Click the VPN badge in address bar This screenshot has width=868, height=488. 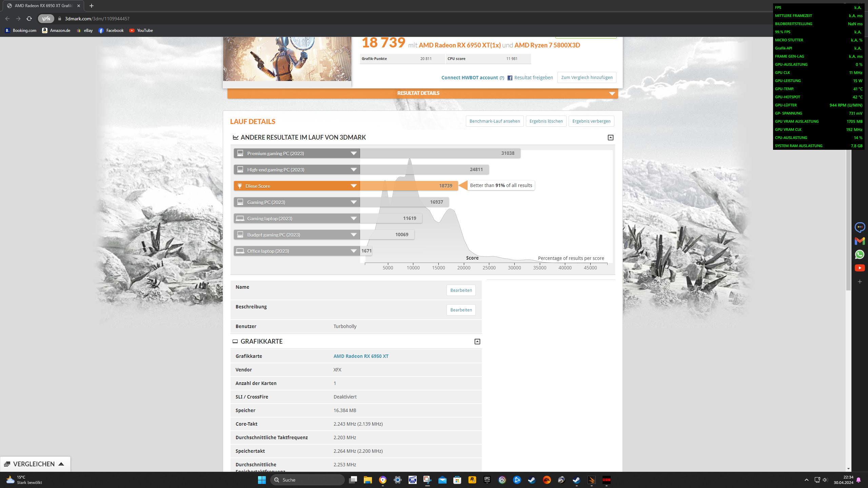coord(46,19)
